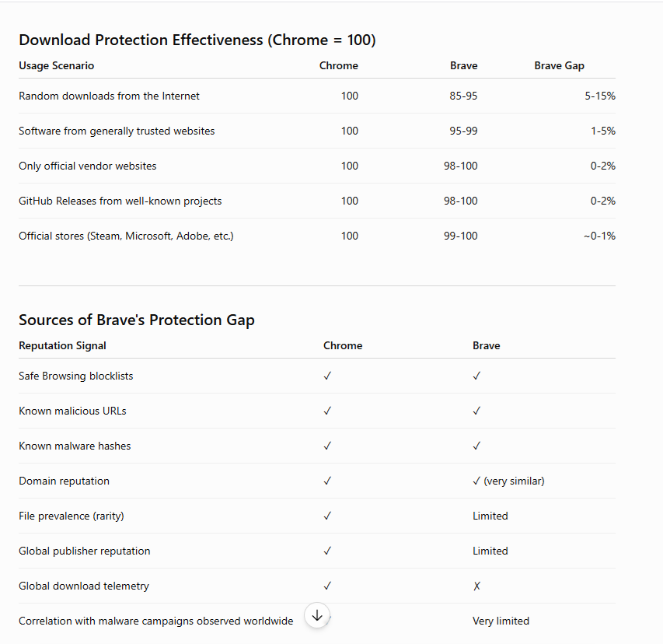This screenshot has width=663, height=644.
Task: Click Brave's checkmark next to "(very similar)"
Action: (476, 481)
